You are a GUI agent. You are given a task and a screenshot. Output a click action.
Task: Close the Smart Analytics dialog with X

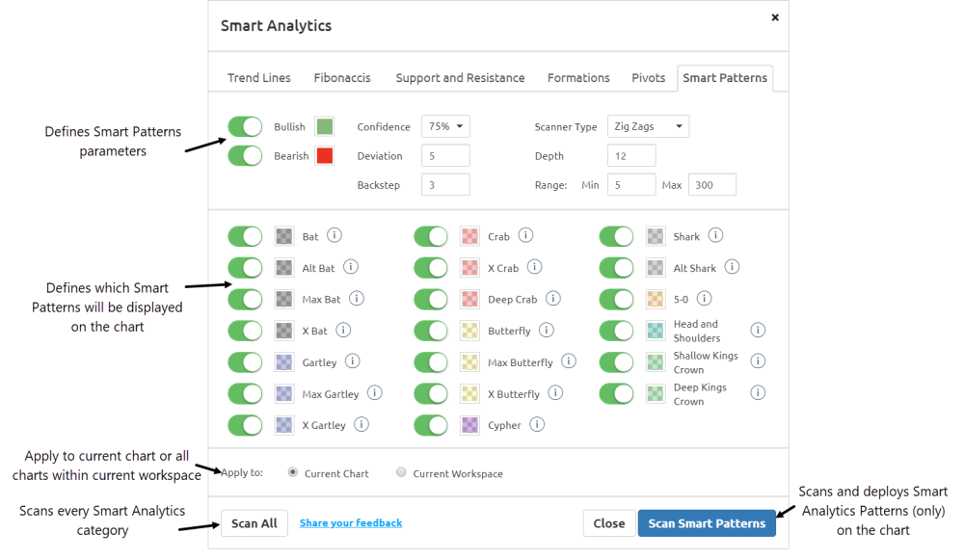[775, 17]
